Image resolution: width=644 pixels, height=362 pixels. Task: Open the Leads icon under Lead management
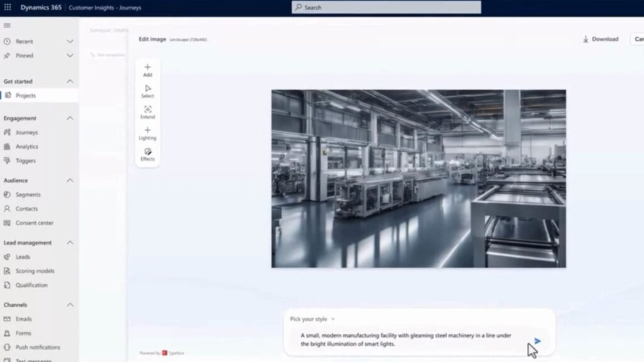[8, 256]
